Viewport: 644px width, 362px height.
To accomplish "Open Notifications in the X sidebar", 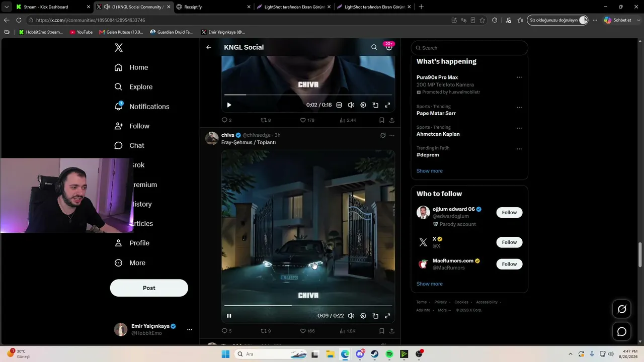I will click(142, 107).
